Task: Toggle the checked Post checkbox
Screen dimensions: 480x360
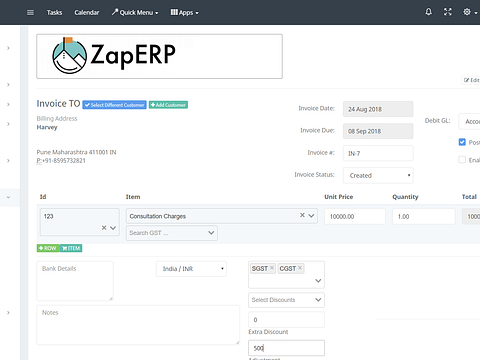Action: point(462,142)
